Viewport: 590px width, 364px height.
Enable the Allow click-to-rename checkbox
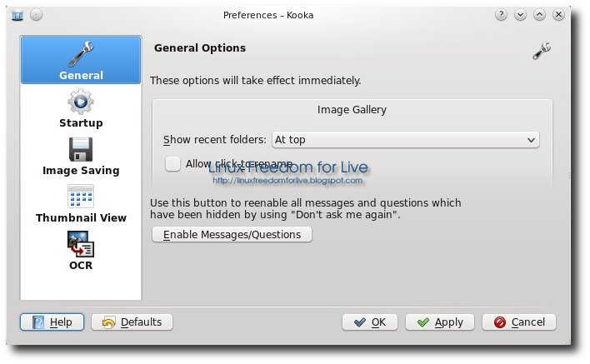(172, 164)
